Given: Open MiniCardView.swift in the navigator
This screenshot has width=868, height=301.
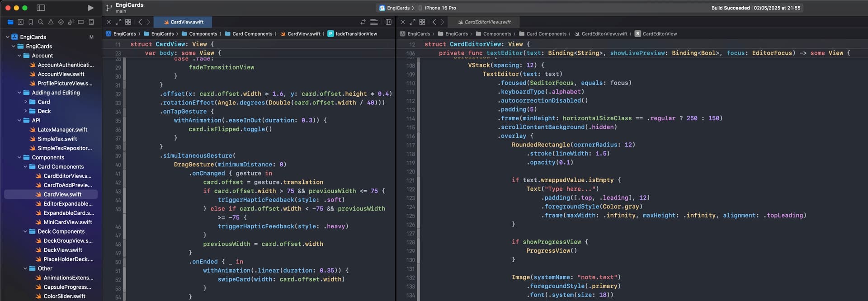Looking at the screenshot, I should click(68, 222).
